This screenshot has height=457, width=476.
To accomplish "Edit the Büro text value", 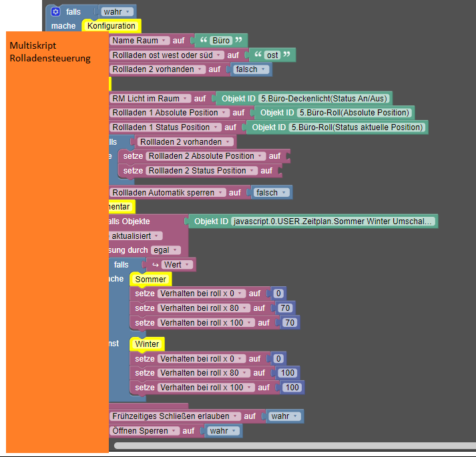I will 221,40.
